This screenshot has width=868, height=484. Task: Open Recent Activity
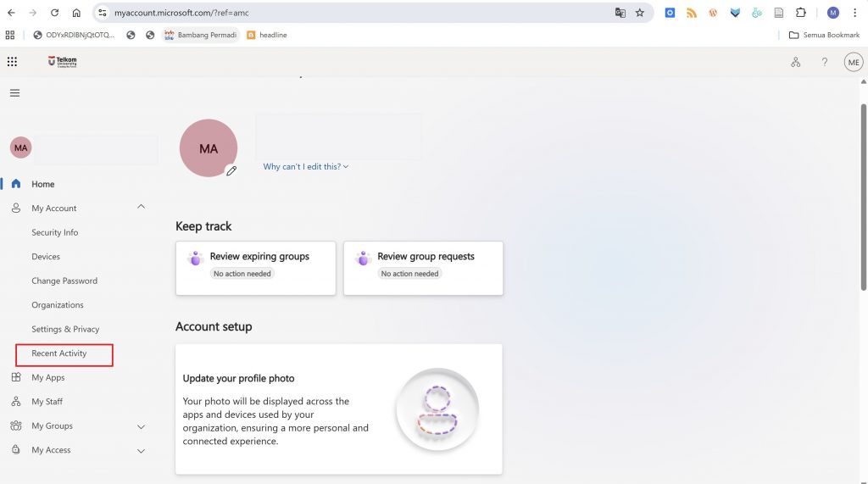59,353
